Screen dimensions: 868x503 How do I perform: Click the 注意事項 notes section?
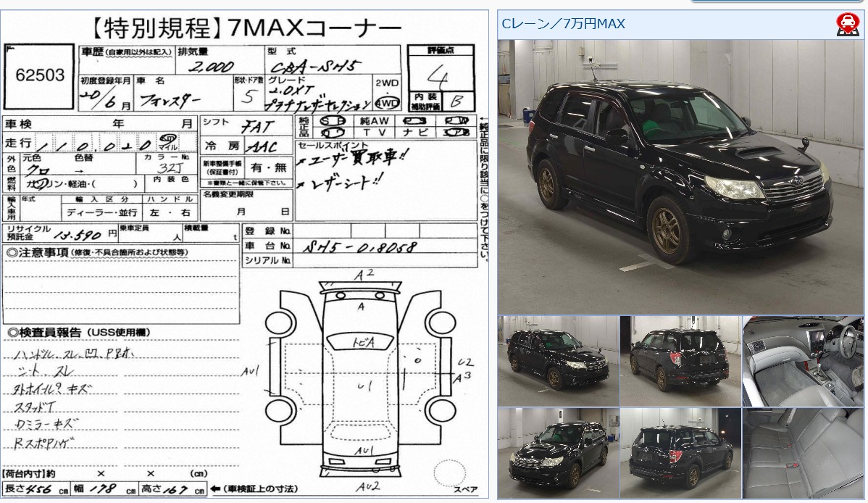coord(121,284)
